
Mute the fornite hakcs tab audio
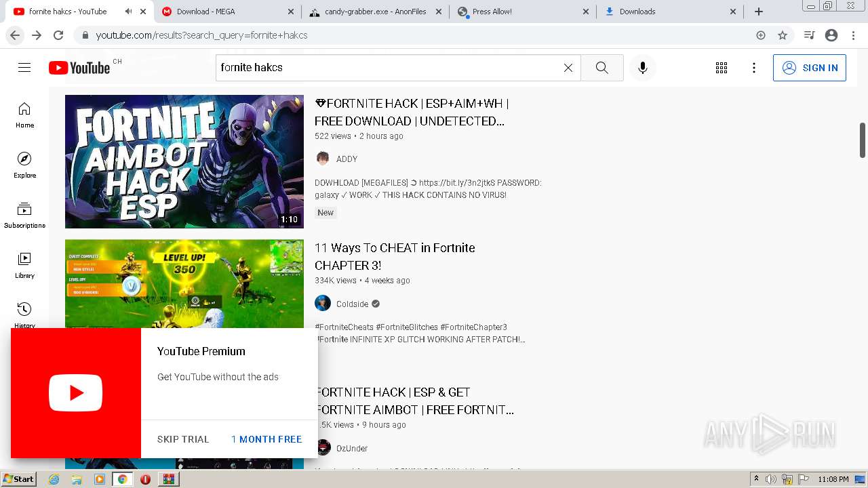[x=129, y=12]
